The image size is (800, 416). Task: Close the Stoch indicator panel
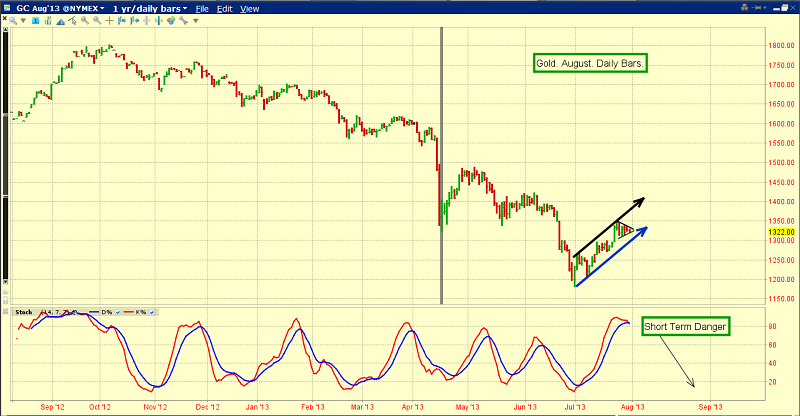click(5, 311)
